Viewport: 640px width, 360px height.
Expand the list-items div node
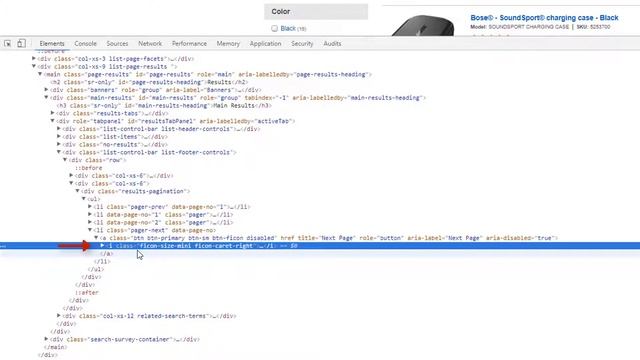tap(59, 136)
